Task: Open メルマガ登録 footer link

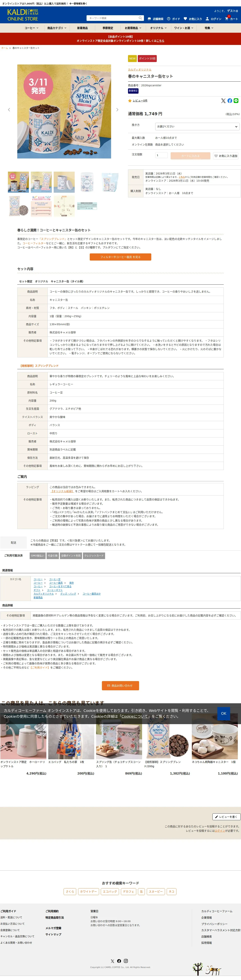Action: point(53,928)
